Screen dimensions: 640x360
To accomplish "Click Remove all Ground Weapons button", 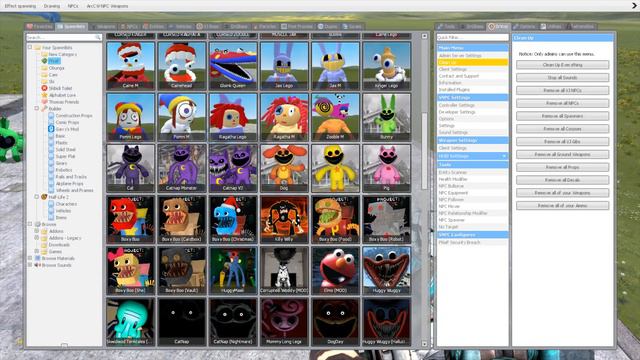I will [x=562, y=154].
